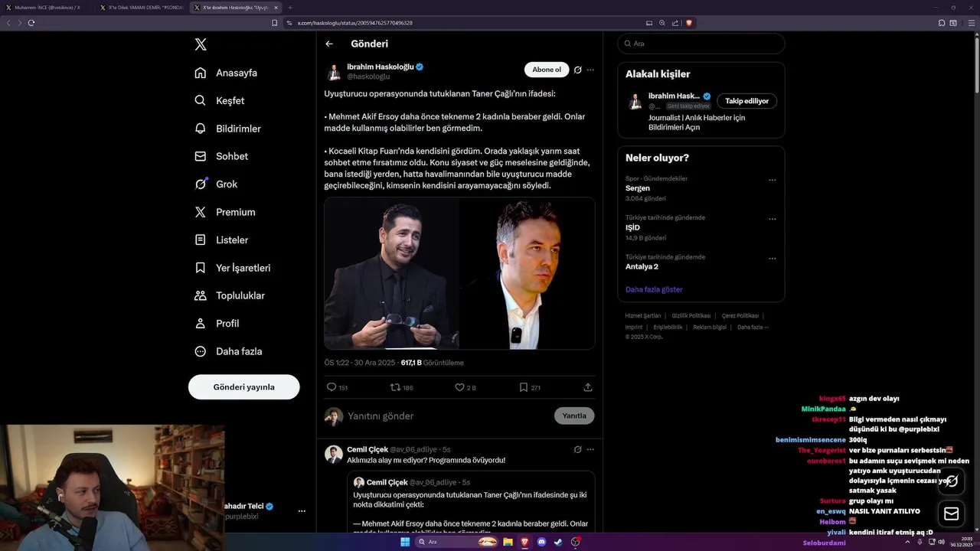
Task: Like the post with 2 B
Action: pos(465,387)
